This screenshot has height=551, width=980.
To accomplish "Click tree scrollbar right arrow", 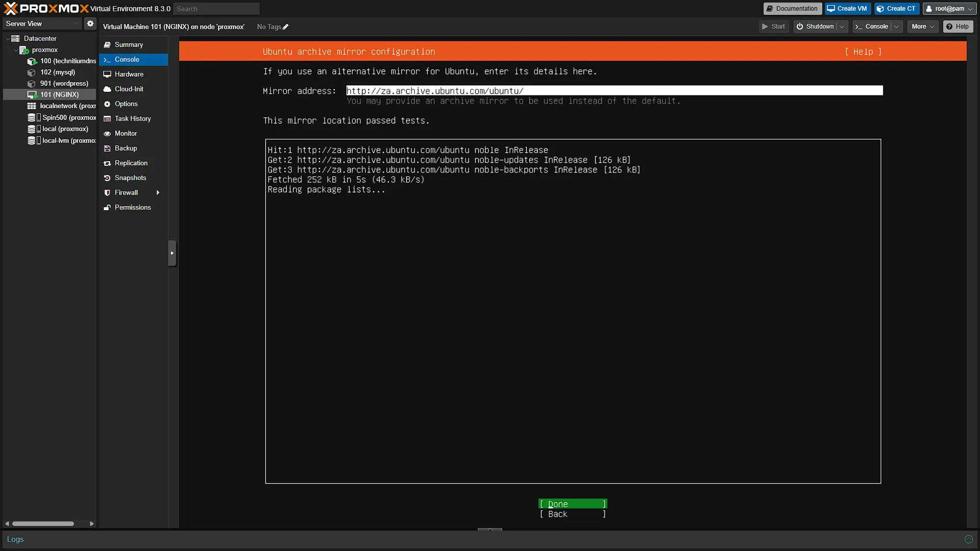I will coord(92,524).
